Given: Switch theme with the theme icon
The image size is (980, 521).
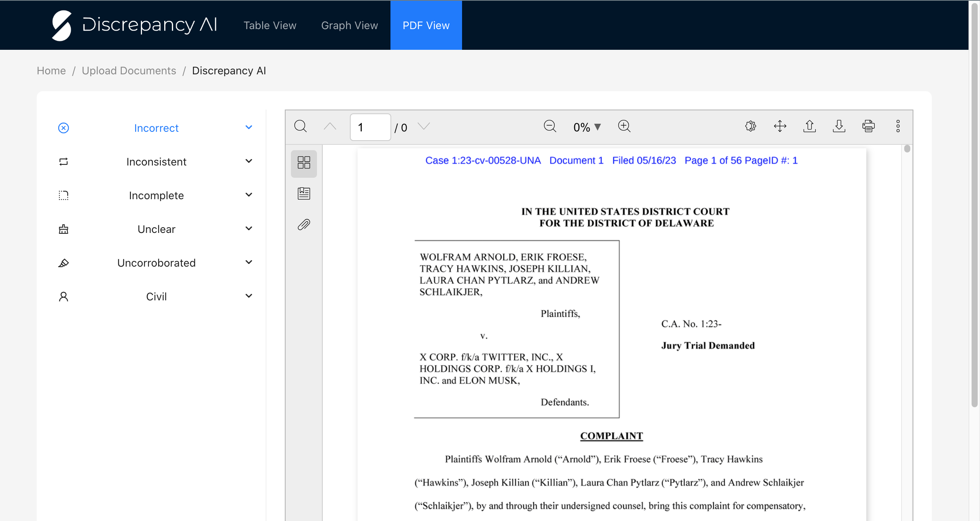Looking at the screenshot, I should click(x=751, y=126).
